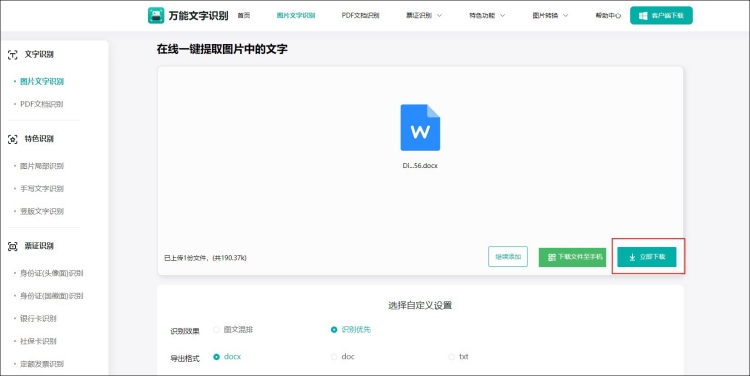Screen dimensions: 750x376
Task: Click the 下载文件至手机 button
Action: [573, 257]
